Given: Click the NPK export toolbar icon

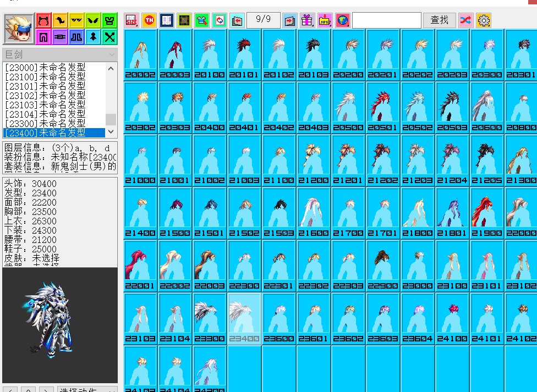Looking at the screenshot, I should click(x=325, y=21).
